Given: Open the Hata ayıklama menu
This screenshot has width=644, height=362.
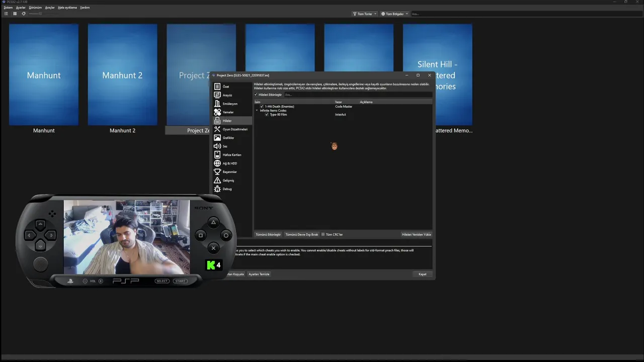Looking at the screenshot, I should 67,8.
